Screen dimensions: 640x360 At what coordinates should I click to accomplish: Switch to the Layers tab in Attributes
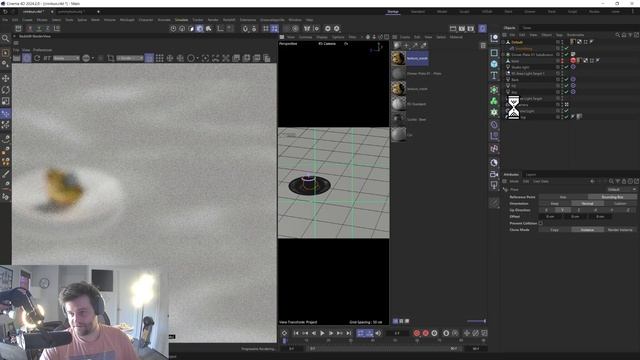(531, 175)
